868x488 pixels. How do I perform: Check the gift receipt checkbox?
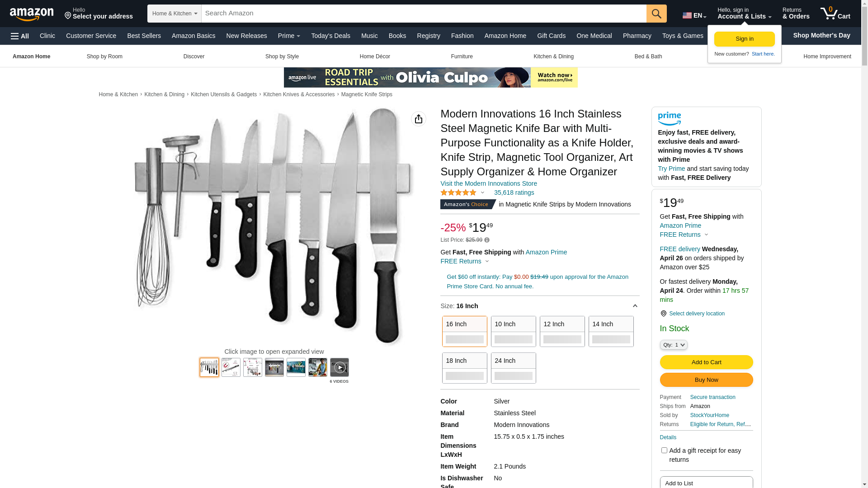(664, 450)
